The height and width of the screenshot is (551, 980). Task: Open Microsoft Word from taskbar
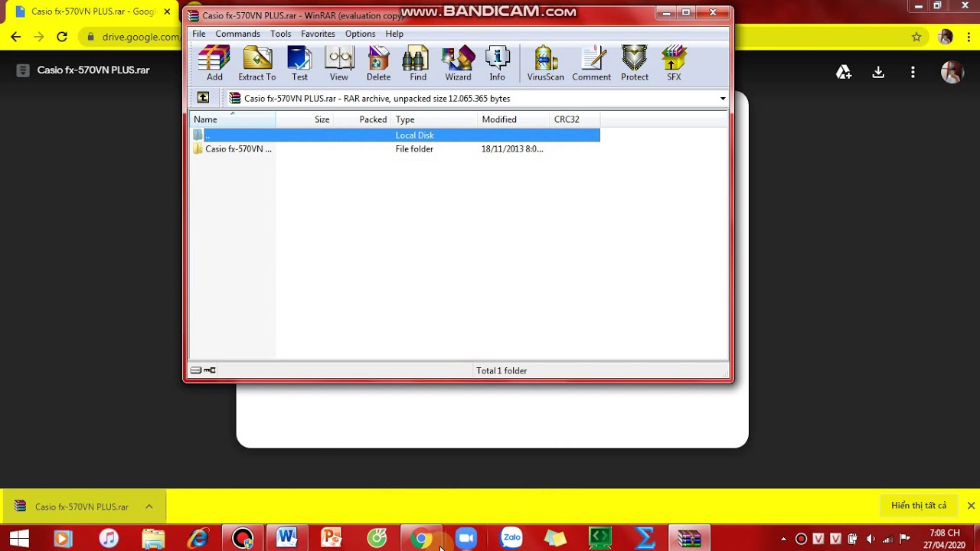287,539
